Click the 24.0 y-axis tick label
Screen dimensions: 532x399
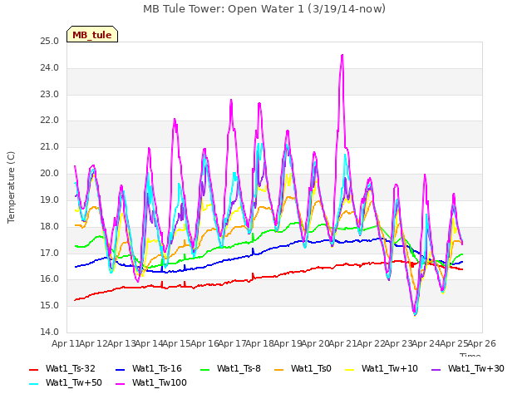[x=50, y=68]
